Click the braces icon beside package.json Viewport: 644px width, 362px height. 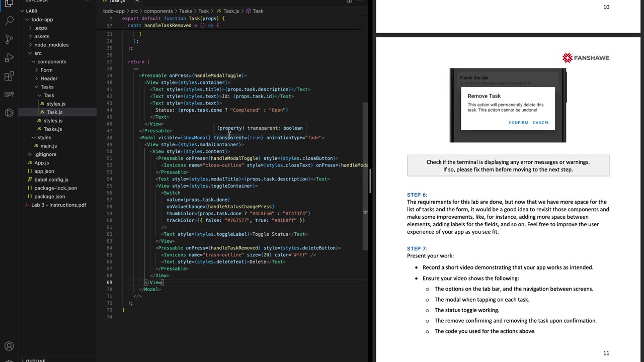click(x=30, y=197)
